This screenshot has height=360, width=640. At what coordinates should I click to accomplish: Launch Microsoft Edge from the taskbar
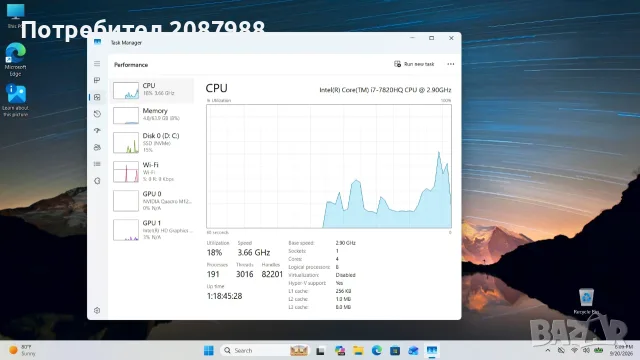pyautogui.click(x=377, y=351)
